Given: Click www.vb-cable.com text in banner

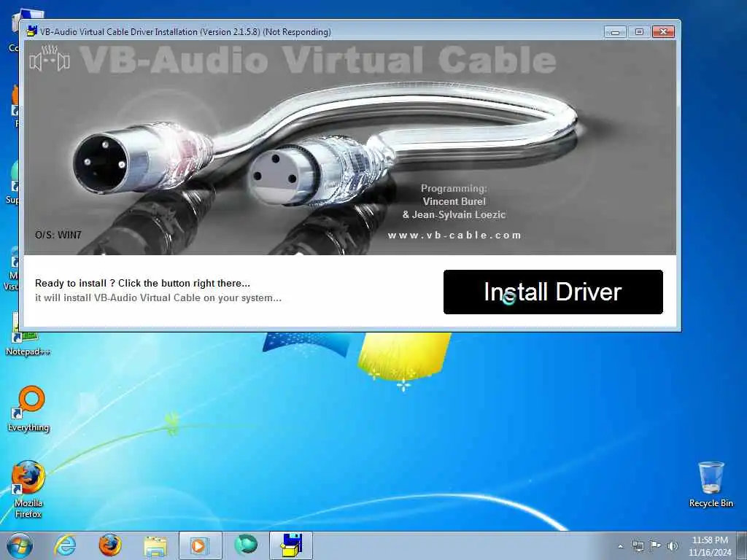Looking at the screenshot, I should click(454, 235).
